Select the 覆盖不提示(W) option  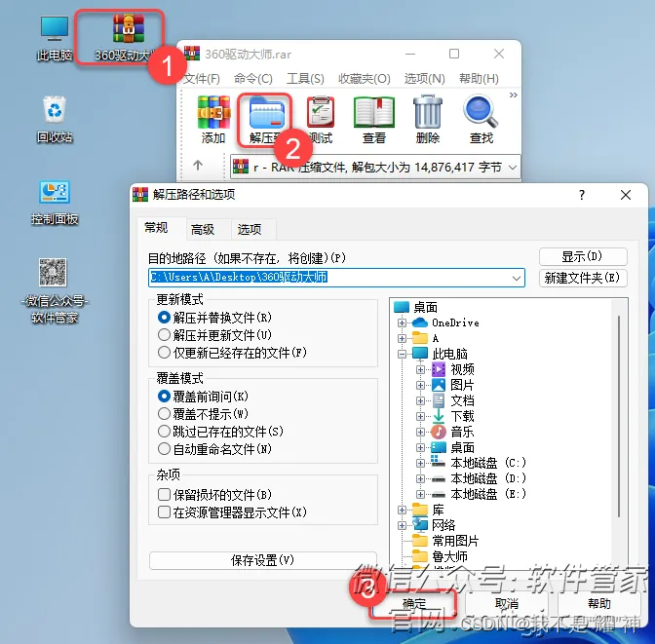pyautogui.click(x=203, y=413)
